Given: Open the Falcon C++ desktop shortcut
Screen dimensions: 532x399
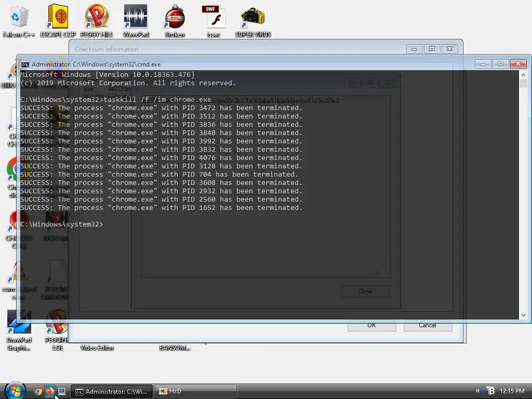Looking at the screenshot, I should (x=19, y=20).
